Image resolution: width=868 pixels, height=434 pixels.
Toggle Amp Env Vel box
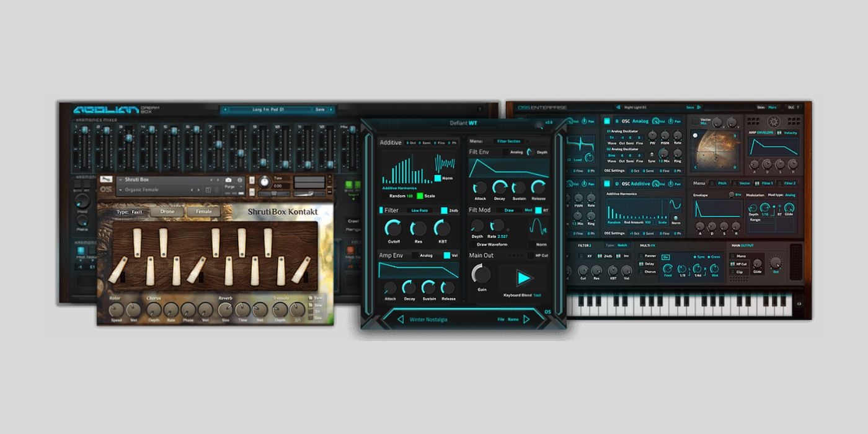(x=446, y=255)
